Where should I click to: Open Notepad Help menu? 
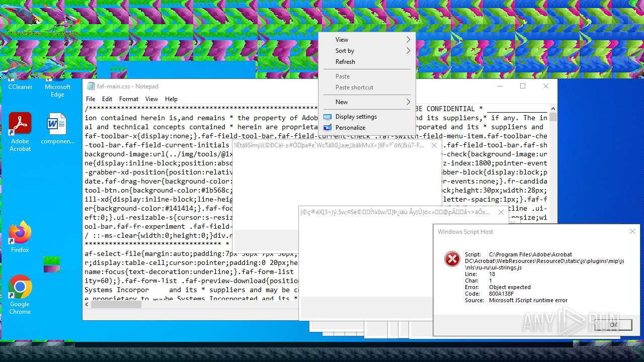click(171, 99)
